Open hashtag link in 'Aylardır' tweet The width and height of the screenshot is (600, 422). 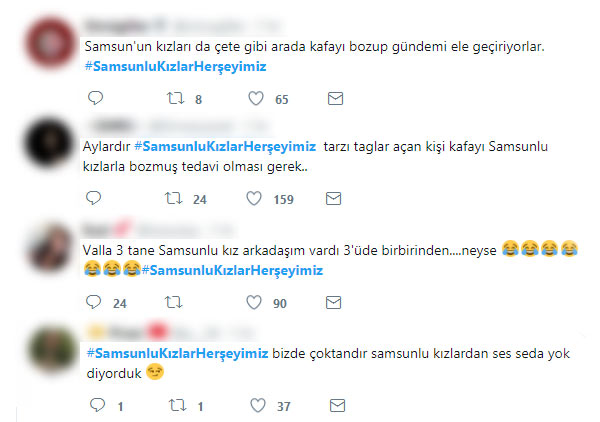tap(225, 147)
